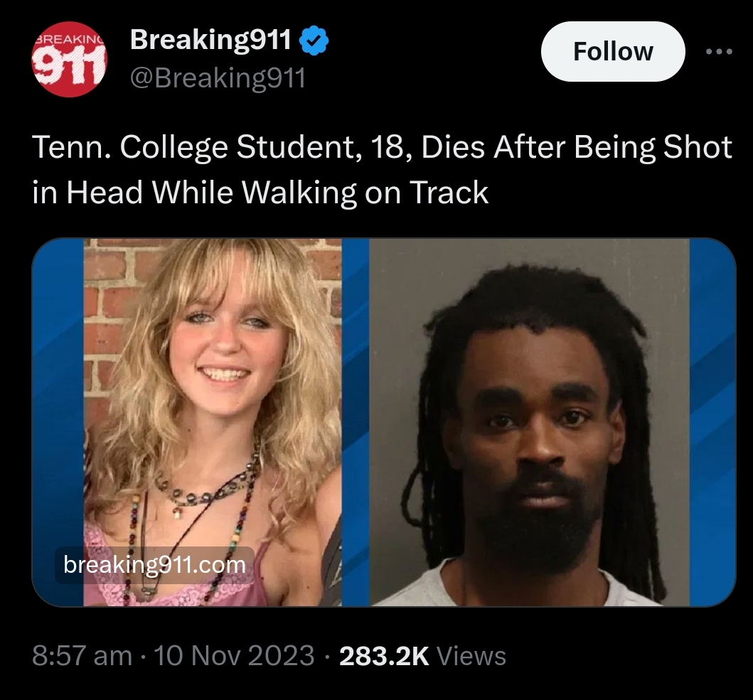The image size is (753, 700).
Task: Open the Breaking911 profile avatar logo
Action: 70,59
